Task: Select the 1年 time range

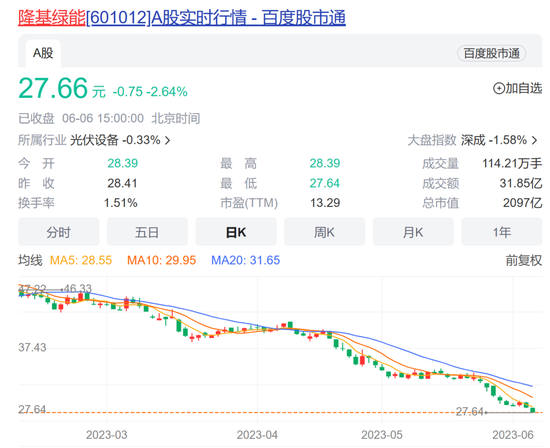Action: click(502, 232)
